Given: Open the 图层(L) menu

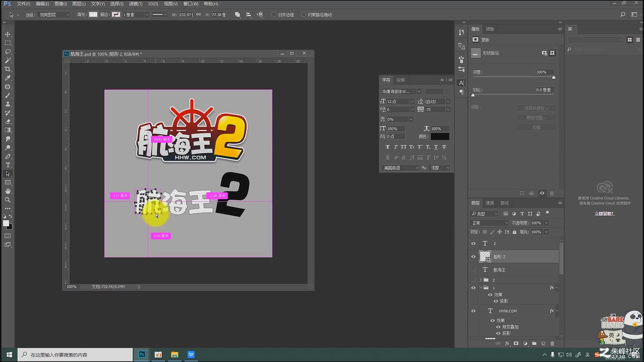Looking at the screenshot, I should point(79,4).
